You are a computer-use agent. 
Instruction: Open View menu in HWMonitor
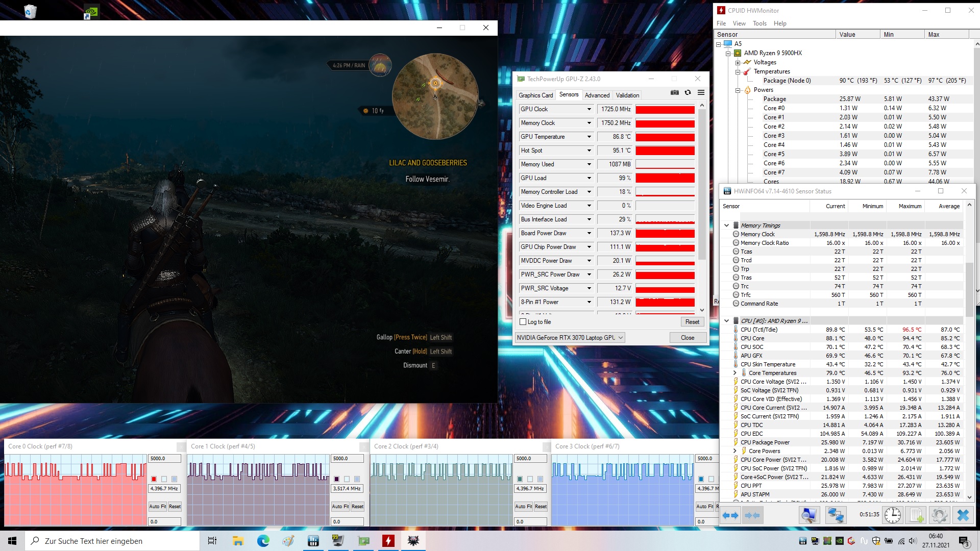(739, 23)
